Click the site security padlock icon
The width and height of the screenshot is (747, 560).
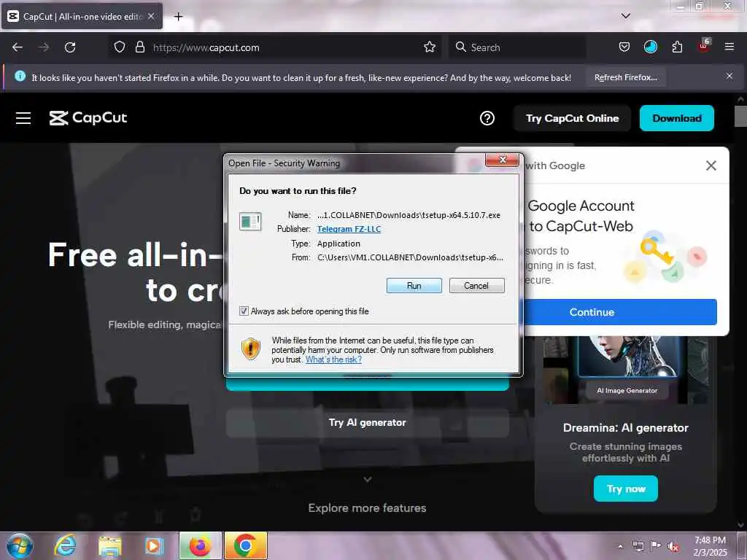(139, 47)
